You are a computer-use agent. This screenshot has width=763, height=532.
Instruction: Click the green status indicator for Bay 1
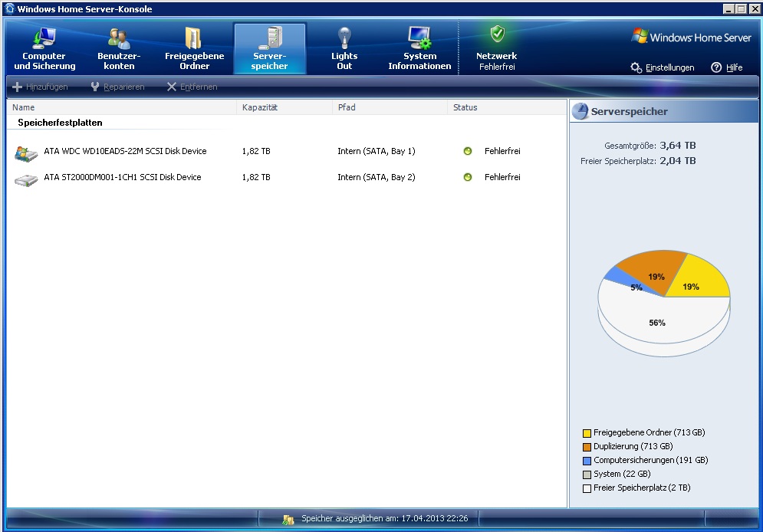click(468, 151)
